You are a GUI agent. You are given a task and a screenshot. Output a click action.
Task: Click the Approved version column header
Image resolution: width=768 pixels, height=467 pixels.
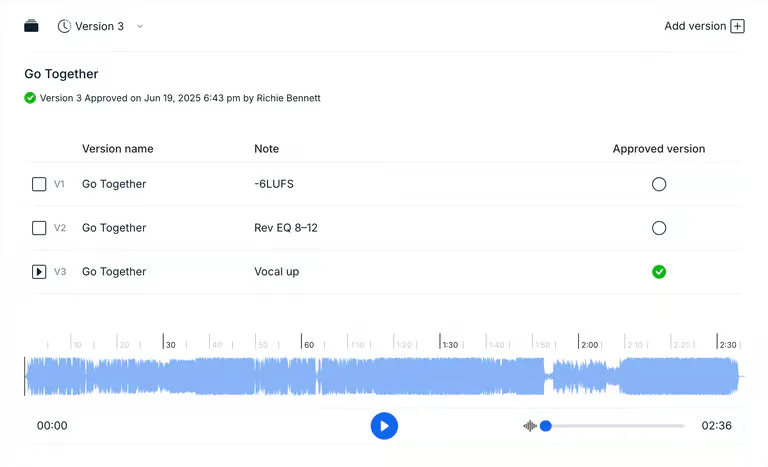659,149
